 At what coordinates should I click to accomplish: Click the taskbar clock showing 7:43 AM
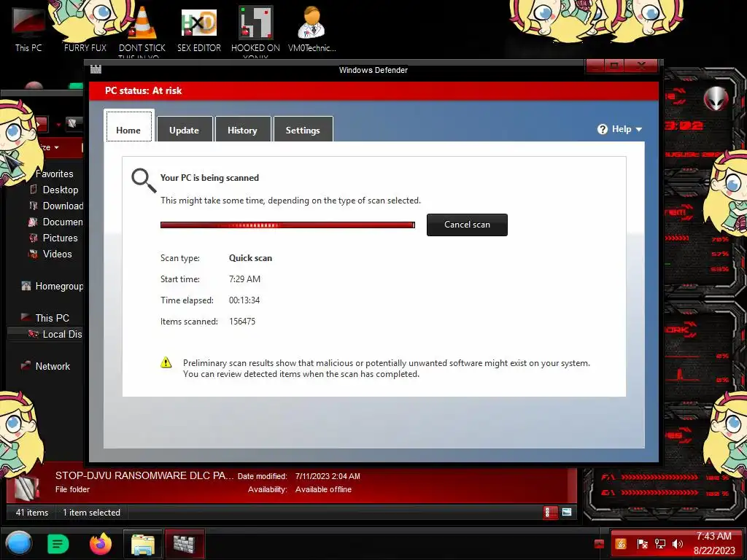pos(713,543)
